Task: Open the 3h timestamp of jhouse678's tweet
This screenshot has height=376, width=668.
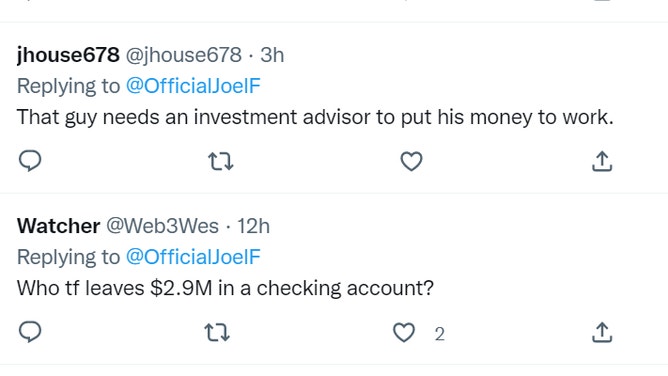Action: [272, 55]
